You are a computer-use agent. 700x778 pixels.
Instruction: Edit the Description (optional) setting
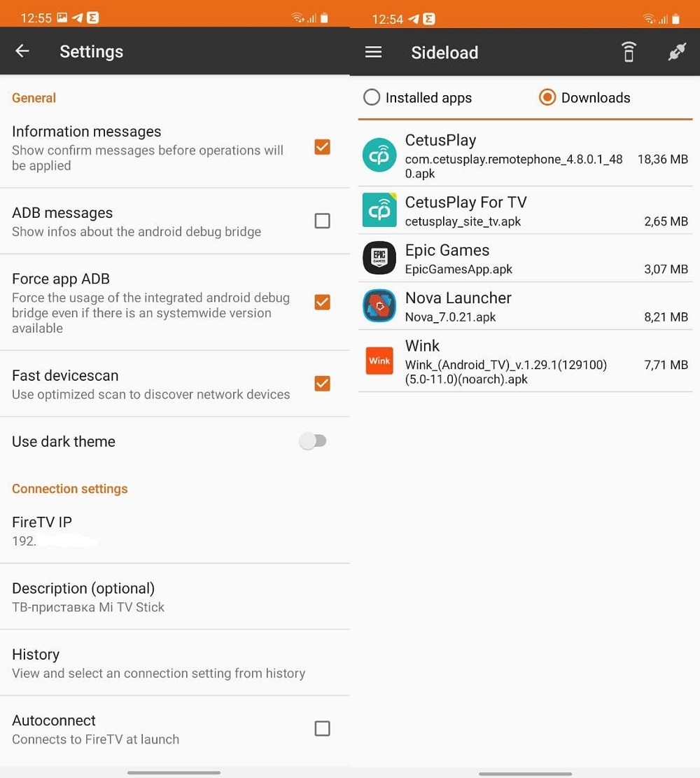pyautogui.click(x=174, y=597)
